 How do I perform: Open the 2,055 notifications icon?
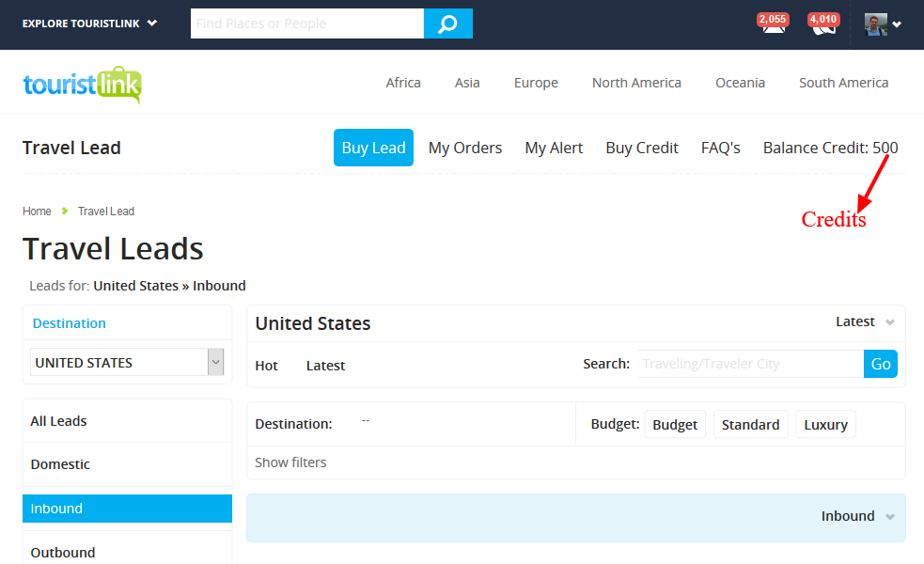[774, 24]
